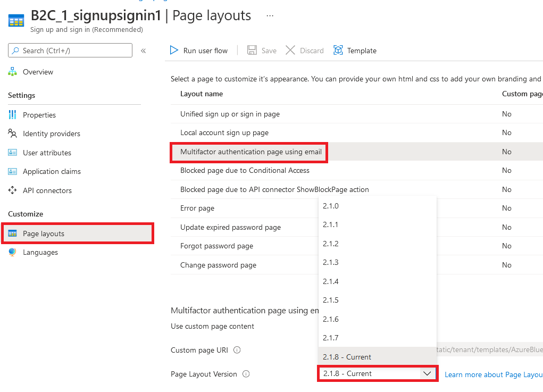
Task: Open the Overview section icon
Action: tap(12, 71)
